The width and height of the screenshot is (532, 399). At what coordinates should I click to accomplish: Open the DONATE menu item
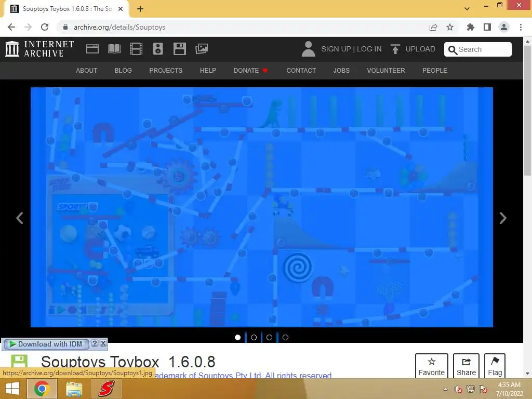pyautogui.click(x=250, y=71)
